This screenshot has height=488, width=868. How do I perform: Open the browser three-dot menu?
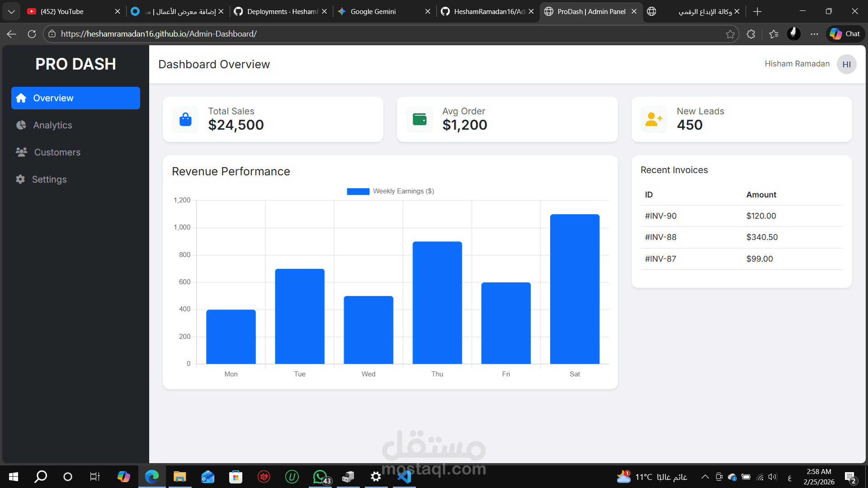point(814,34)
